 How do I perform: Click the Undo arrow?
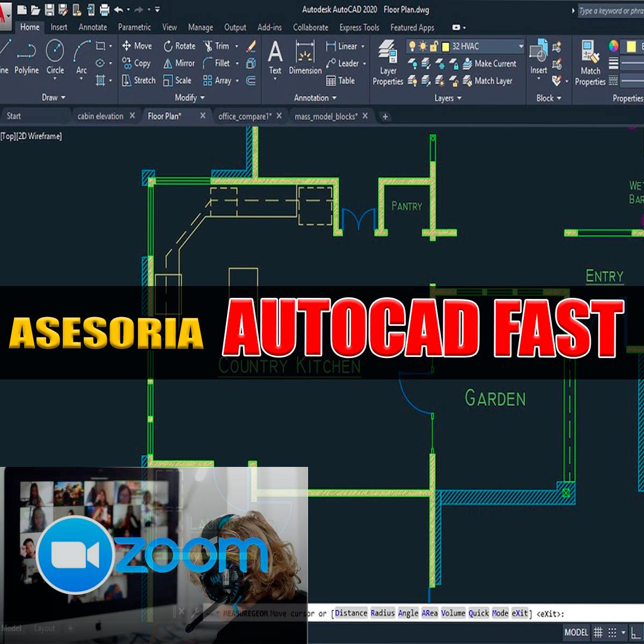[x=118, y=10]
